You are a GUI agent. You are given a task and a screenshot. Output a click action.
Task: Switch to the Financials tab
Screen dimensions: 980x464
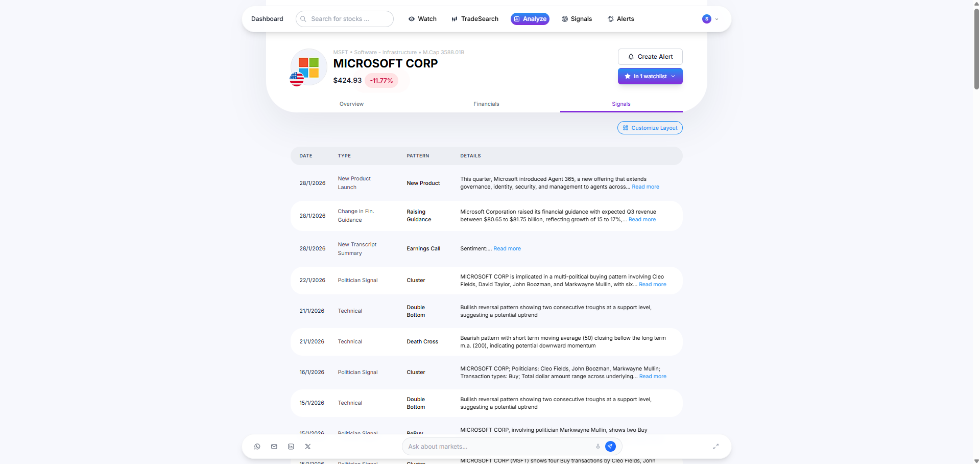[x=486, y=104]
